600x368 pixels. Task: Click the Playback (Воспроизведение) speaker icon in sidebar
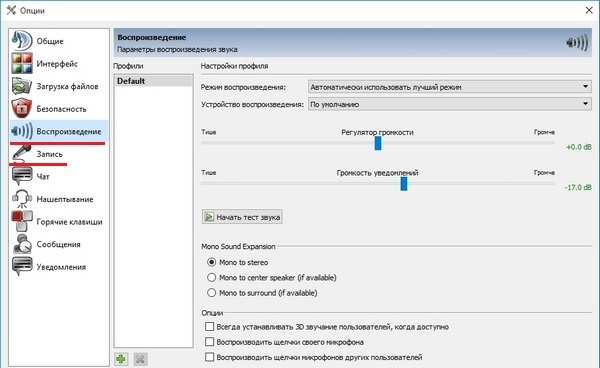[x=22, y=131]
